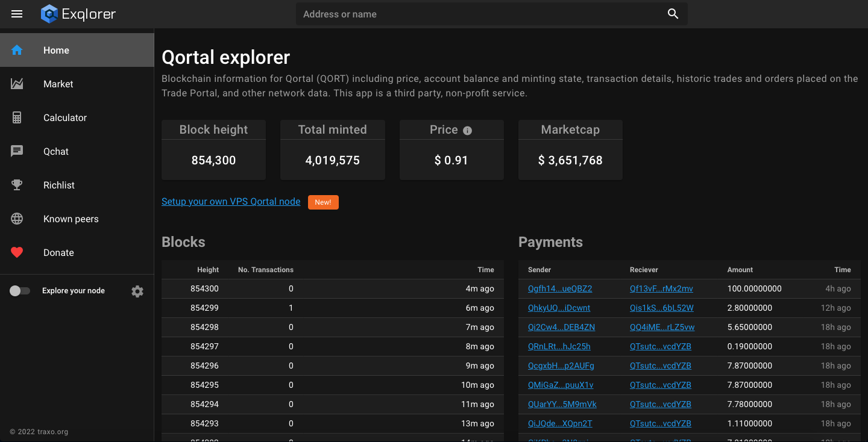Open Setup your own VPS Qortal node link

tap(231, 201)
